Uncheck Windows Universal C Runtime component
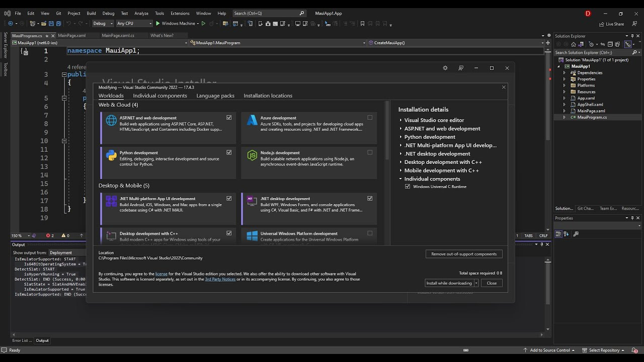644x362 pixels. click(408, 187)
